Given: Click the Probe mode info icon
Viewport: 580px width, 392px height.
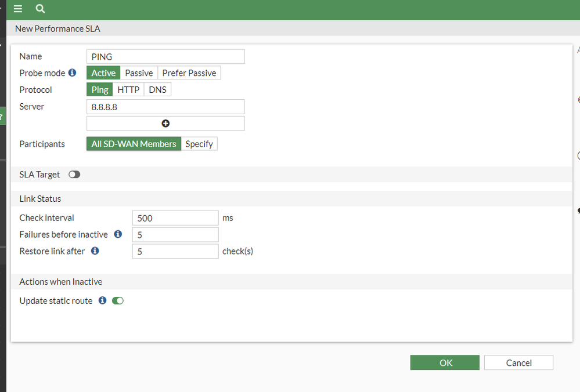Looking at the screenshot, I should coord(72,73).
